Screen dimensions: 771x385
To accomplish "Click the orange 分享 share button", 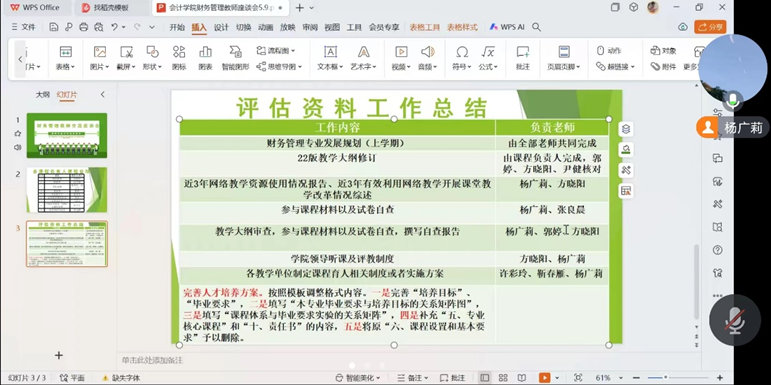I will click(x=710, y=27).
